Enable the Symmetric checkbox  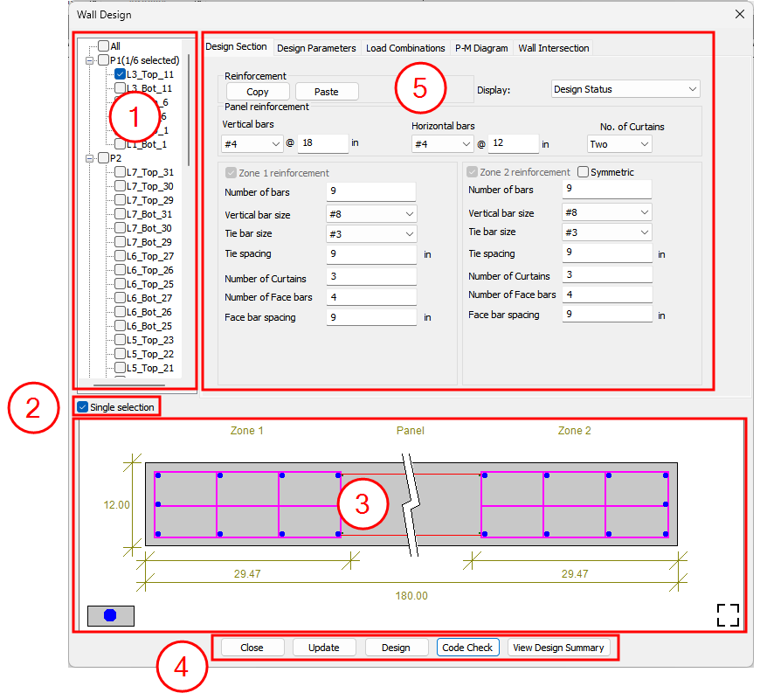pos(583,172)
